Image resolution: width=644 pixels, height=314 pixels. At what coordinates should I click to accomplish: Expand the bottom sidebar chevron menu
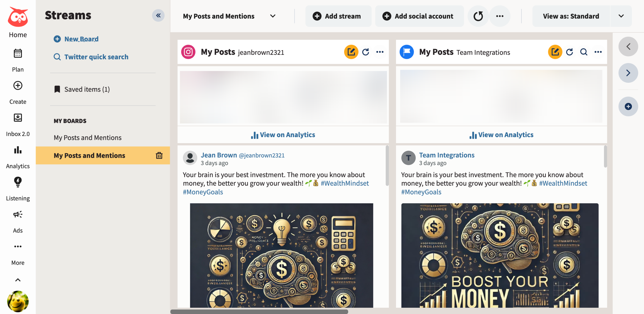click(x=18, y=280)
